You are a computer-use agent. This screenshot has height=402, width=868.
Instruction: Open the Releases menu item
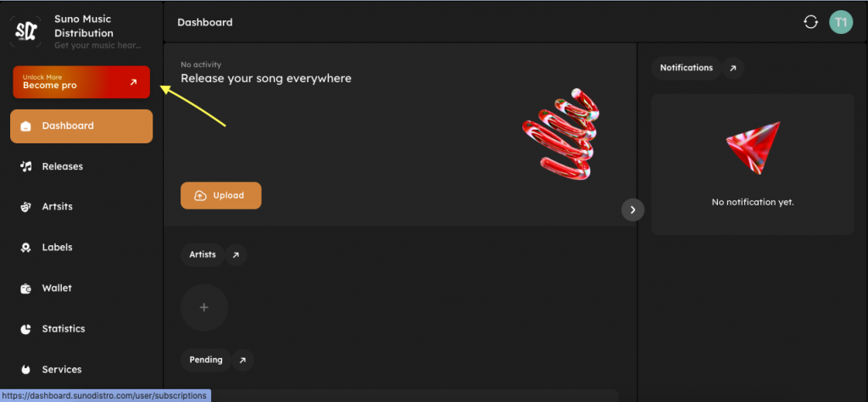[x=63, y=166]
